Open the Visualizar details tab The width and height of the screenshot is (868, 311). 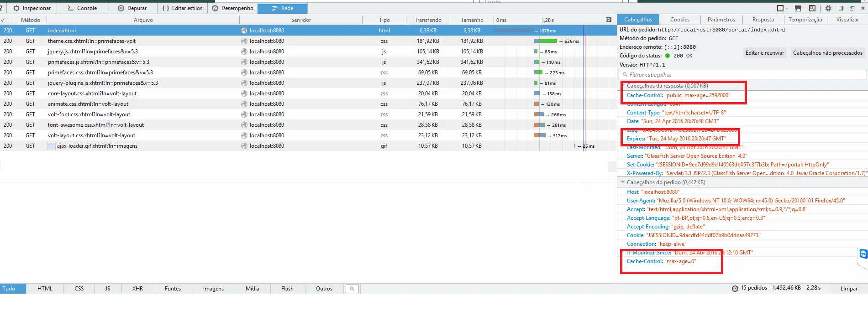tap(847, 20)
